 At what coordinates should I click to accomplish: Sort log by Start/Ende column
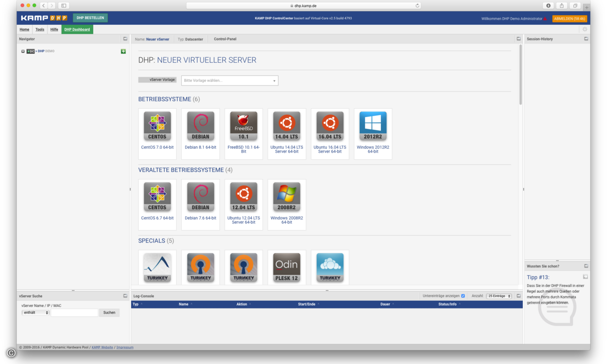pos(307,304)
